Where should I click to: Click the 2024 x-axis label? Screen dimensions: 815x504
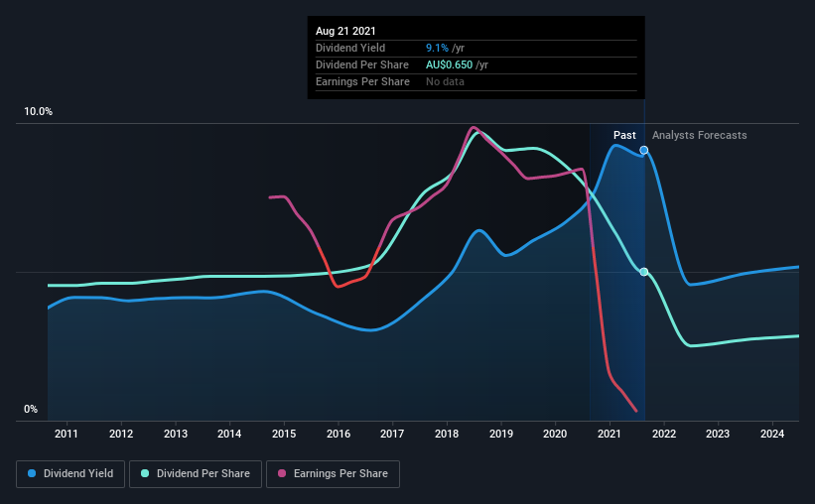[x=772, y=434]
